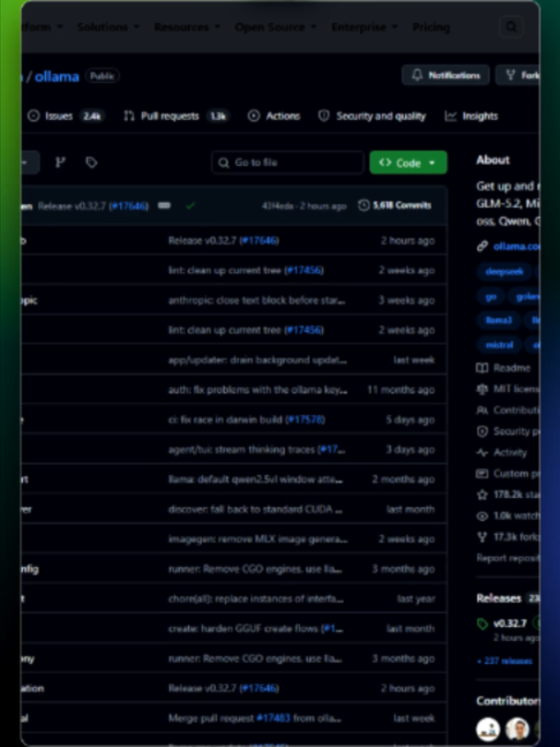
Task: Open Contributing entry in About sidebar
Action: tap(508, 409)
